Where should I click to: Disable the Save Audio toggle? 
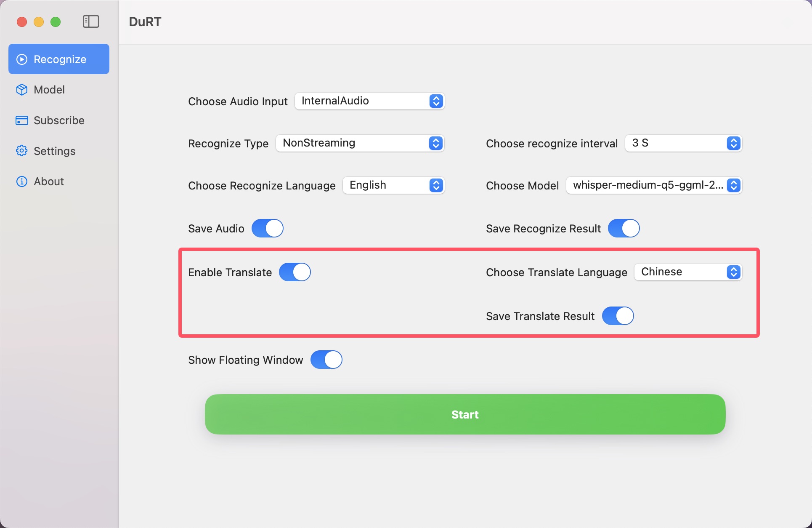click(266, 229)
